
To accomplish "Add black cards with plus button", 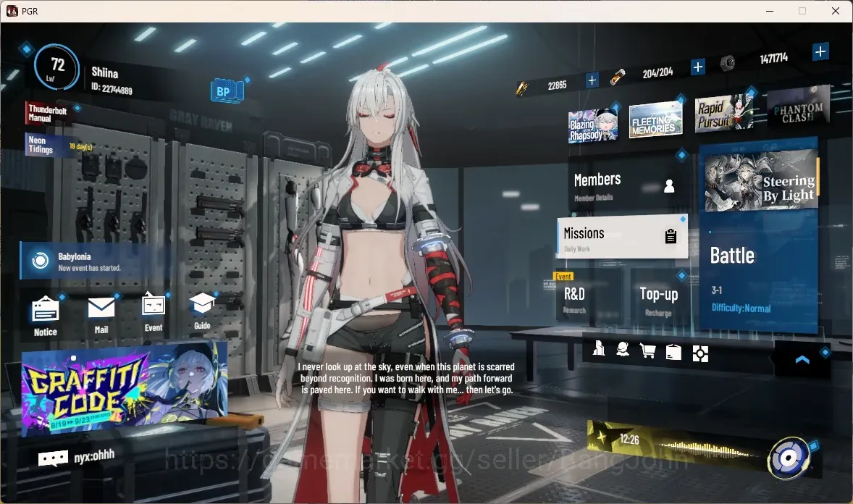I will (592, 80).
